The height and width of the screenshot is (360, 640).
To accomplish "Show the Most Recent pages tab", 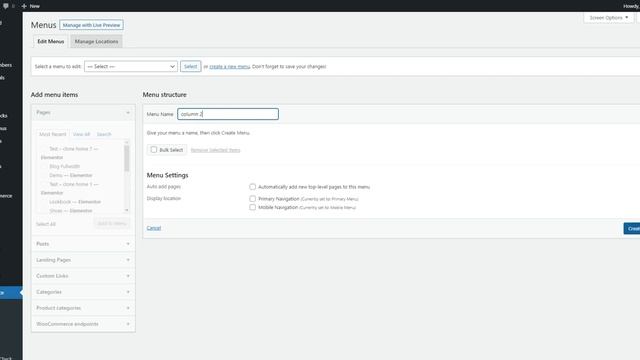I will (x=53, y=134).
